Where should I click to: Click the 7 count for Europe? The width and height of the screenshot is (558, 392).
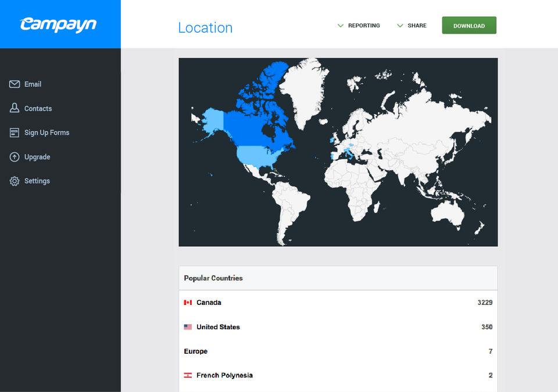[x=491, y=351]
